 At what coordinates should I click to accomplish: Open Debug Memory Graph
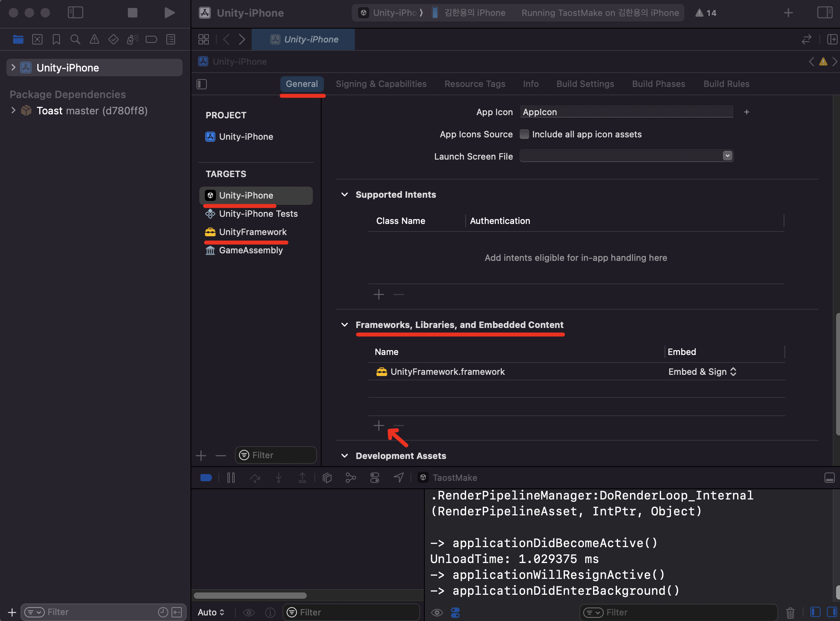coord(351,478)
